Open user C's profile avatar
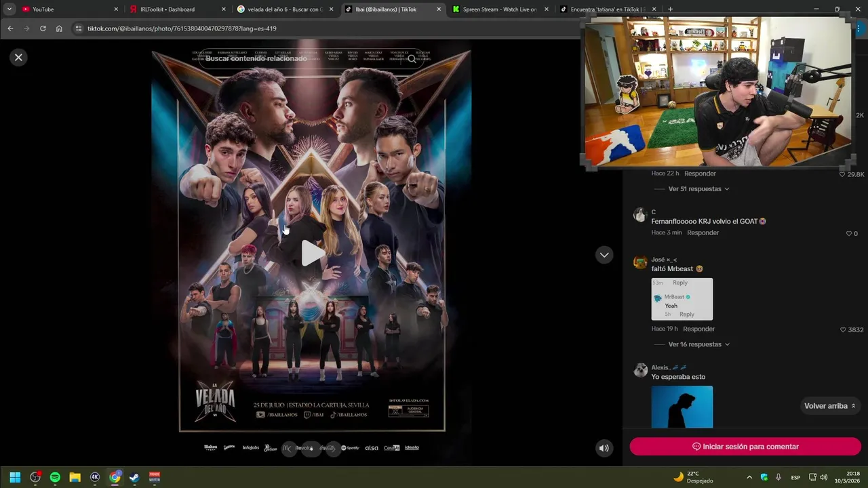This screenshot has height=488, width=868. pos(640,215)
